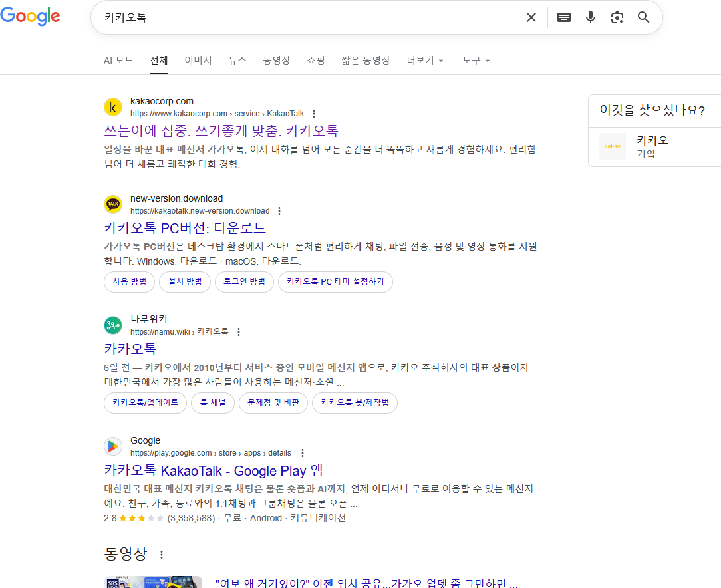This screenshot has width=721, height=588.
Task: Open 카카오톡 KakaoTalk - Google Play 앱 link
Action: (x=214, y=471)
